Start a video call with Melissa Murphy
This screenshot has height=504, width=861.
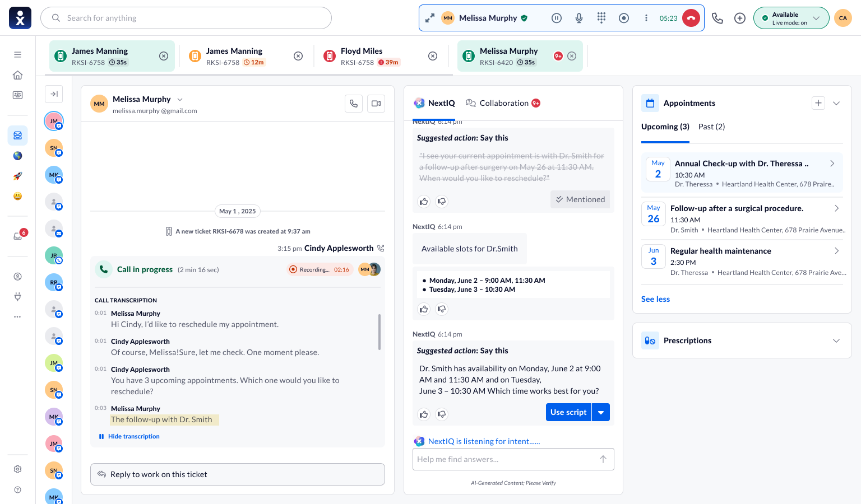click(376, 103)
